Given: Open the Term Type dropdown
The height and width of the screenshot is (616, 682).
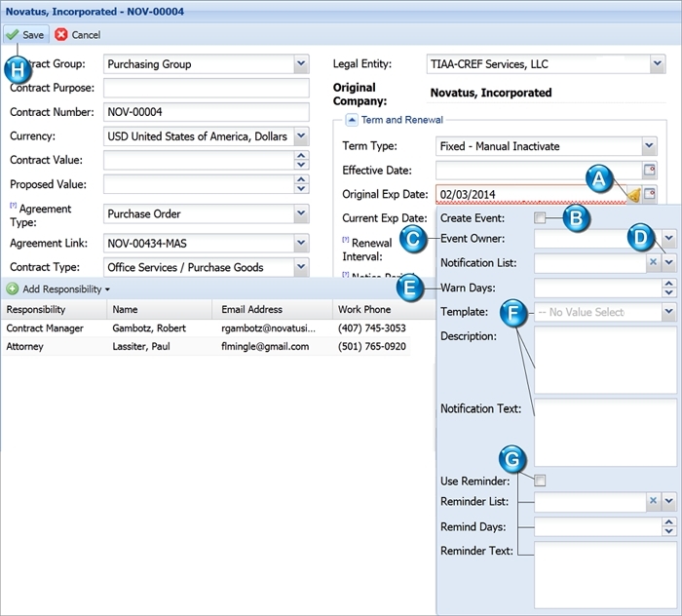Looking at the screenshot, I should [649, 146].
